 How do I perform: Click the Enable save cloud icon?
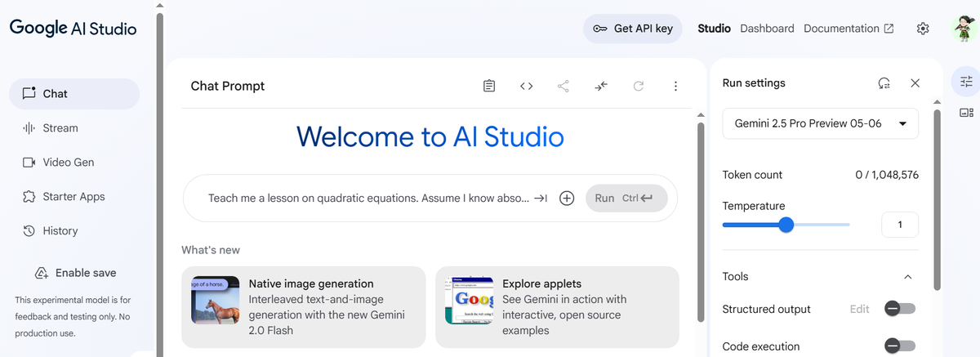tap(42, 273)
